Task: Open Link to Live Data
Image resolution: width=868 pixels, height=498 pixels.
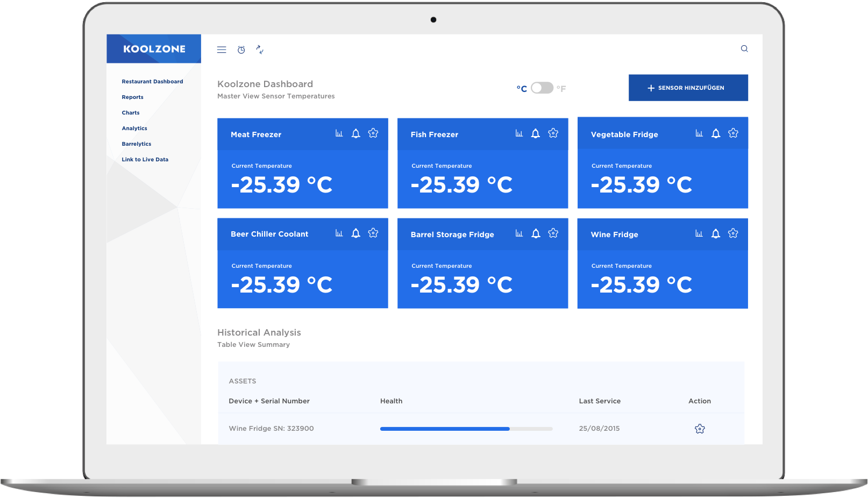Action: [145, 159]
